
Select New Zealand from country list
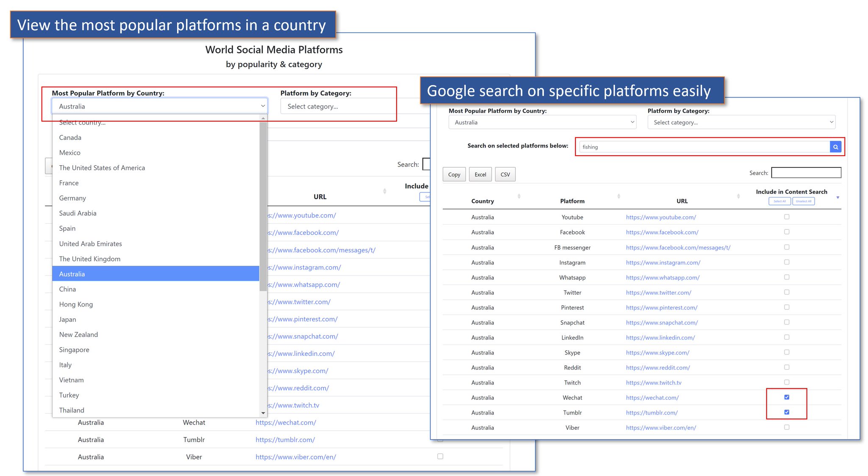point(79,334)
